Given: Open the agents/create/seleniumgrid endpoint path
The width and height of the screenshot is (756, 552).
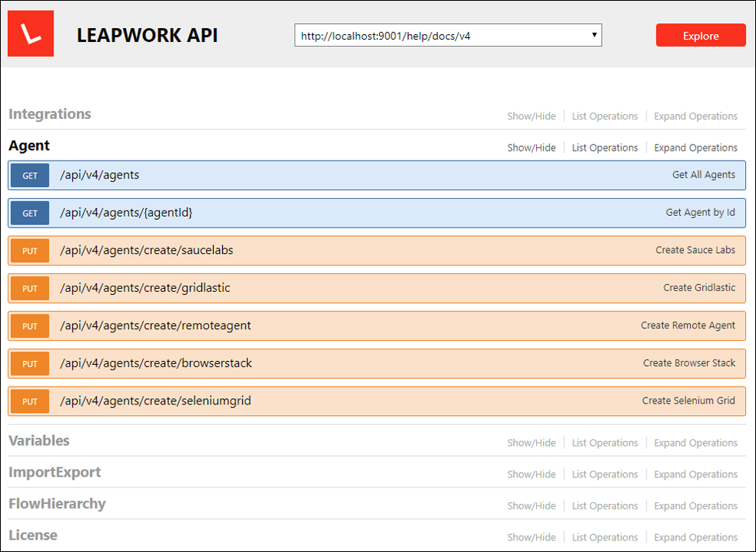Looking at the screenshot, I should tap(155, 401).
